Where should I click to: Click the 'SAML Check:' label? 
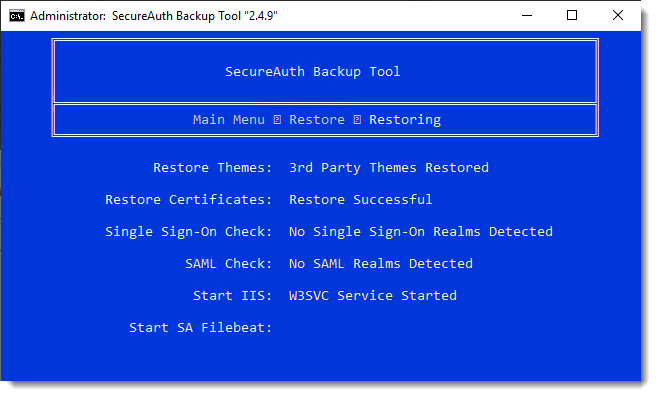click(x=228, y=263)
